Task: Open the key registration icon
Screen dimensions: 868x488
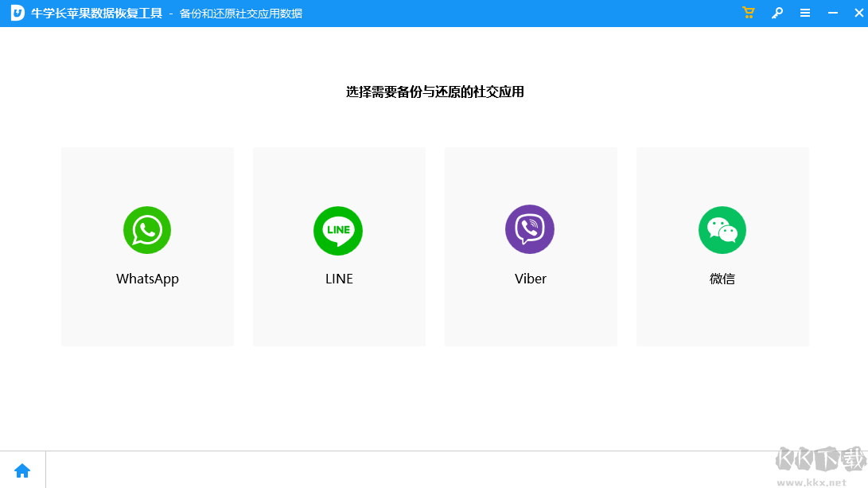Action: (x=777, y=13)
